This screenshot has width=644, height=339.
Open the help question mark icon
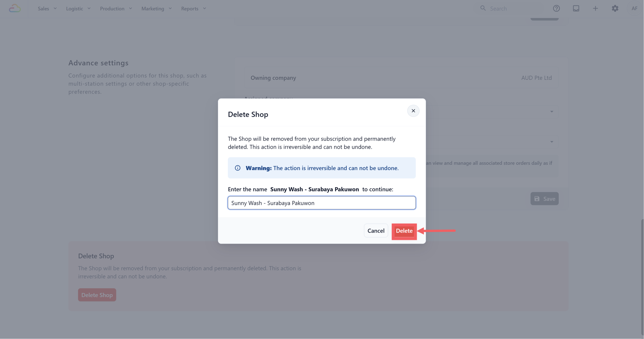[556, 9]
